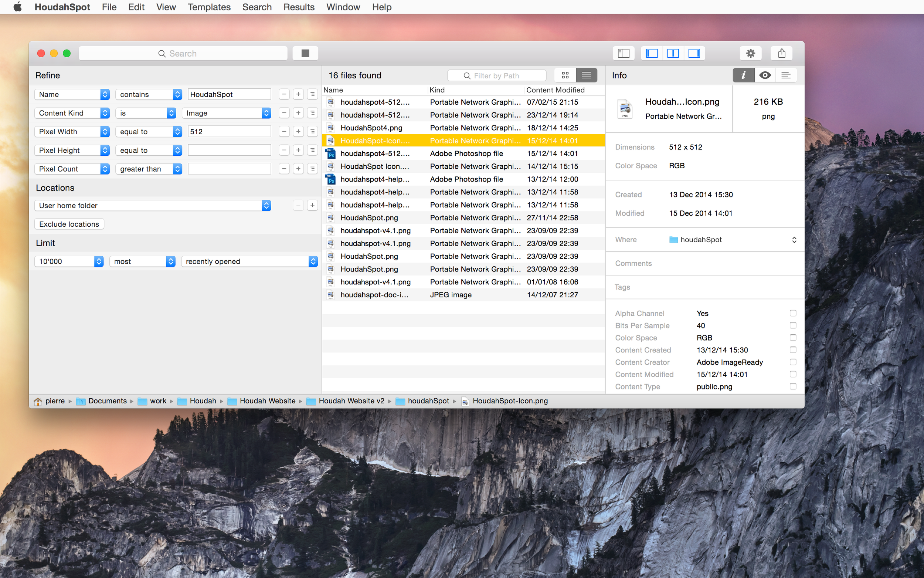Show the text content tab
Screen dimensions: 924x578
[786, 75]
